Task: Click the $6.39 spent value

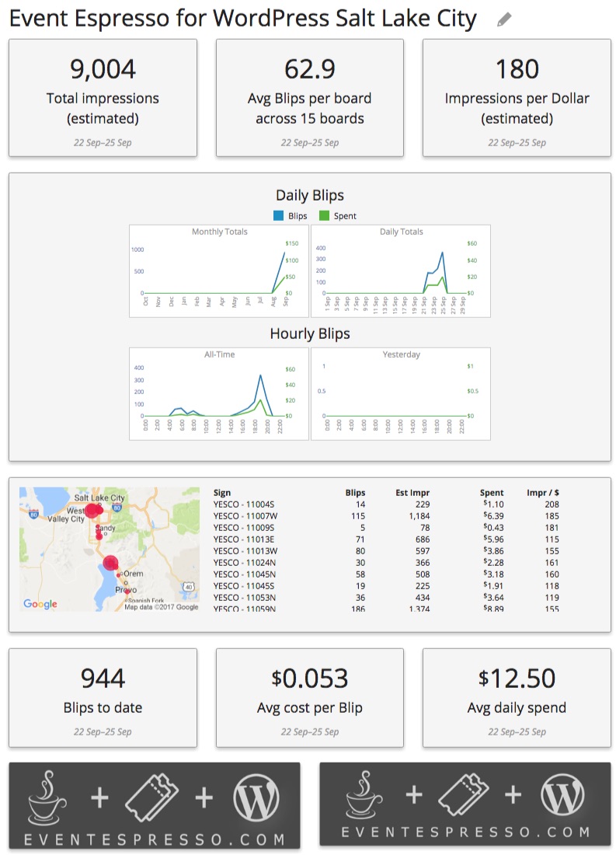Action: tap(493, 516)
